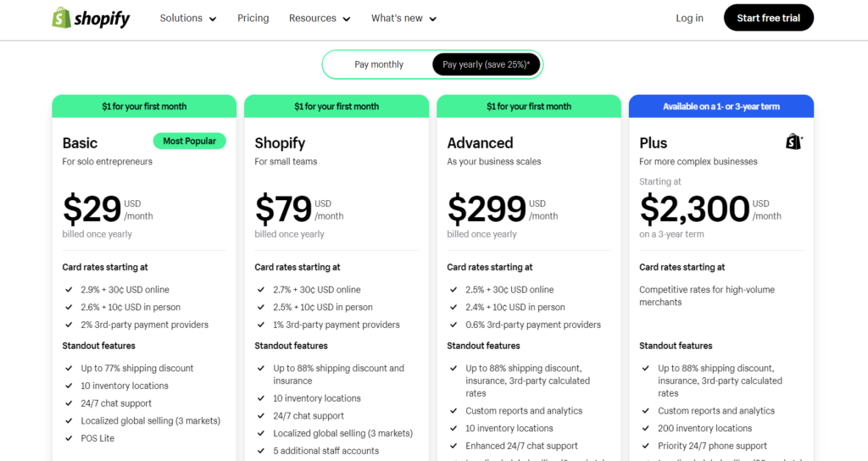Screen dimensions: 868x461
Task: Click the $79 price on Shopify plan
Action: point(283,208)
